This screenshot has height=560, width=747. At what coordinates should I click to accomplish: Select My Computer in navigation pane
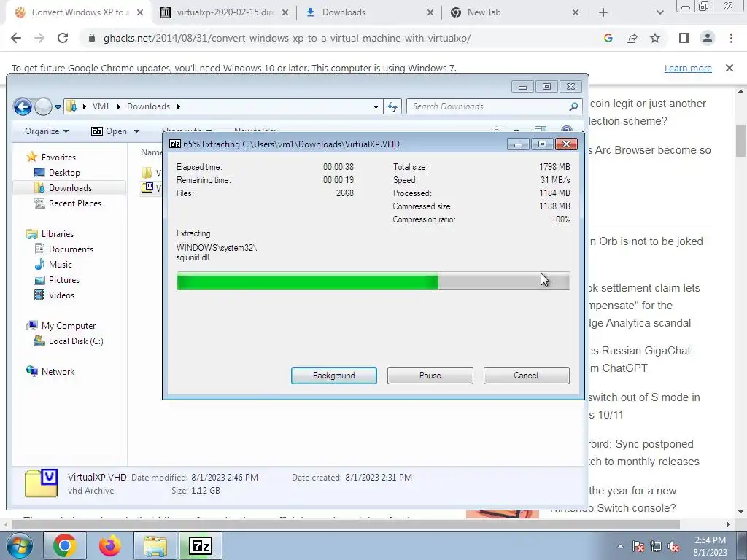pos(68,326)
